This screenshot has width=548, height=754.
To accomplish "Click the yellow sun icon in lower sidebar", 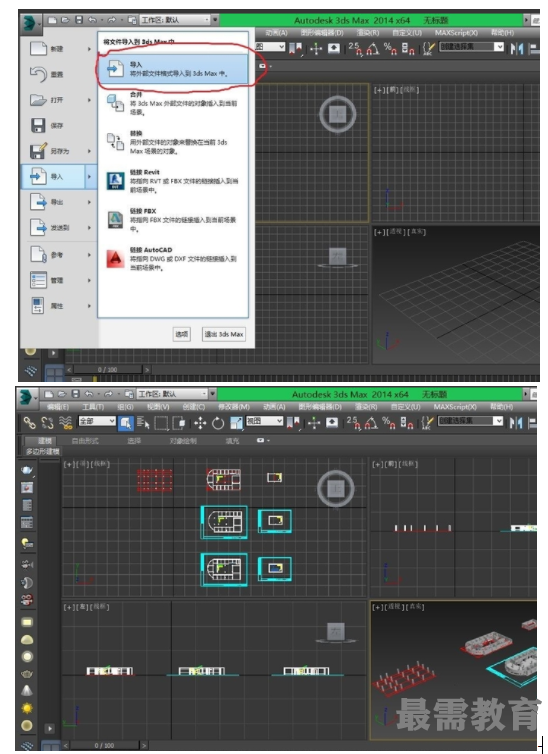I will pyautogui.click(x=27, y=708).
